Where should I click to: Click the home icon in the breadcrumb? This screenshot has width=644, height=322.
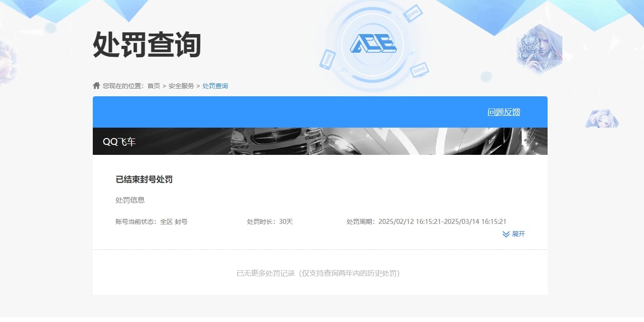click(96, 85)
